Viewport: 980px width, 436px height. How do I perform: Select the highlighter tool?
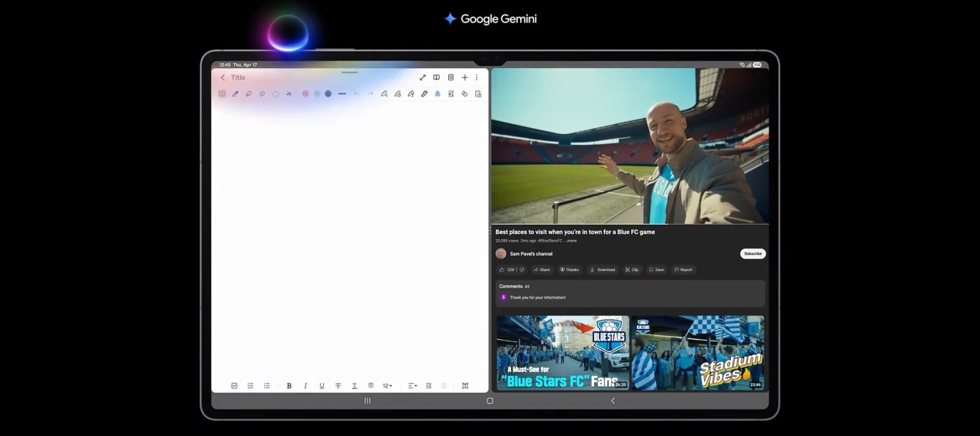coord(248,94)
